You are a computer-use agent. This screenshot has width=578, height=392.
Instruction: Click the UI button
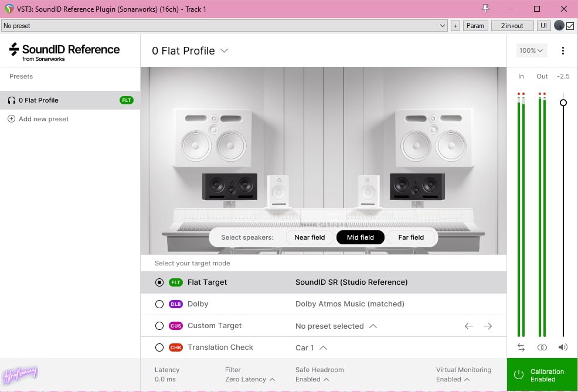(x=543, y=26)
